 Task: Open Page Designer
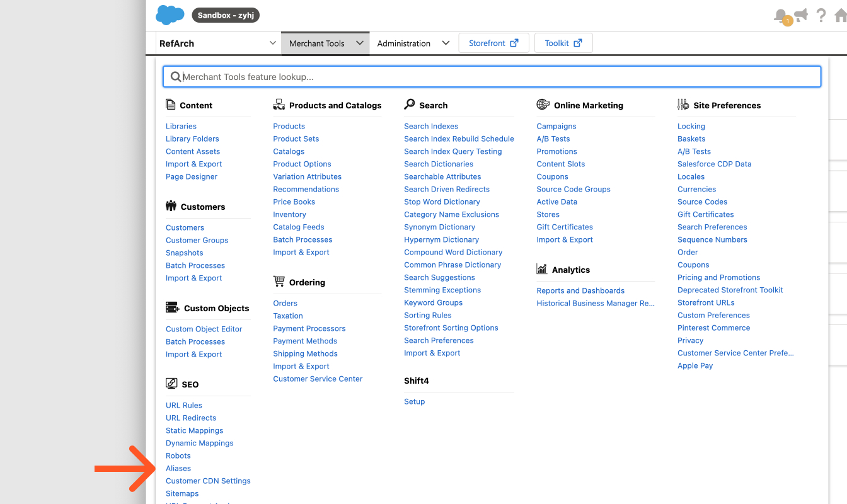point(192,176)
